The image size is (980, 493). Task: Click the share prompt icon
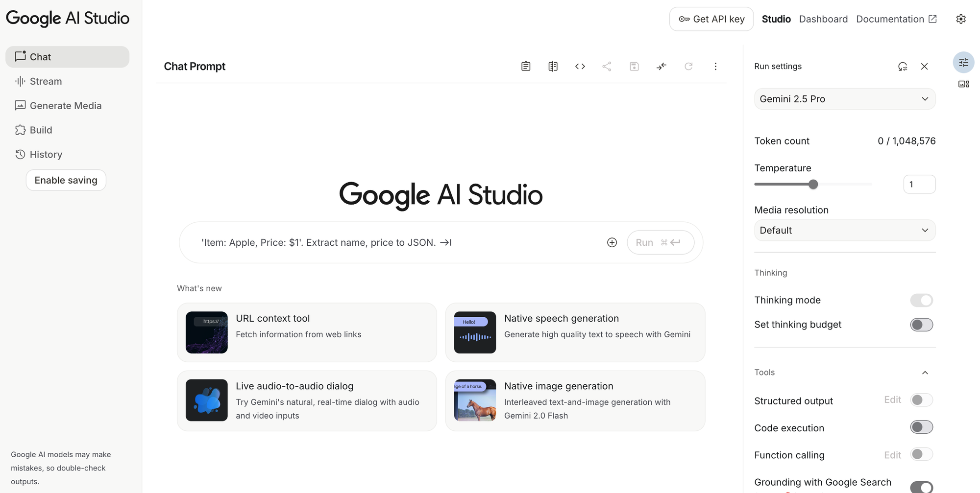click(x=607, y=66)
